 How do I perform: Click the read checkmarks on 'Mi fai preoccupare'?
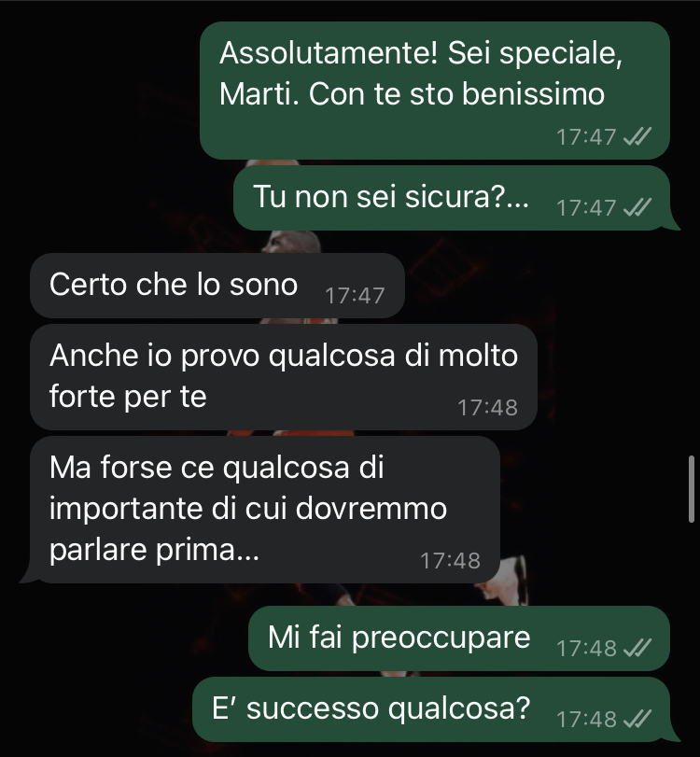[x=637, y=648]
